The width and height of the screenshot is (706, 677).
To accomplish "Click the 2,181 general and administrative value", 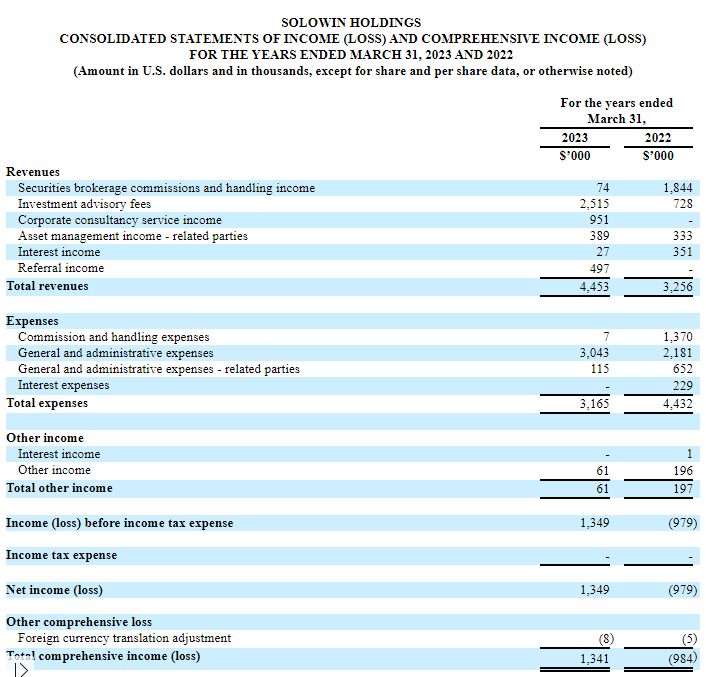I will tap(678, 353).
